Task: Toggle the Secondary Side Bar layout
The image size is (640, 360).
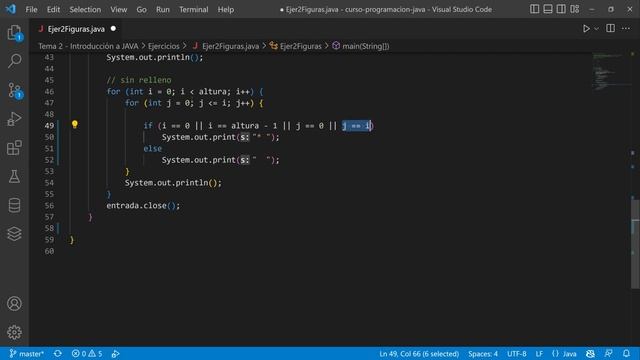Action: coord(561,9)
